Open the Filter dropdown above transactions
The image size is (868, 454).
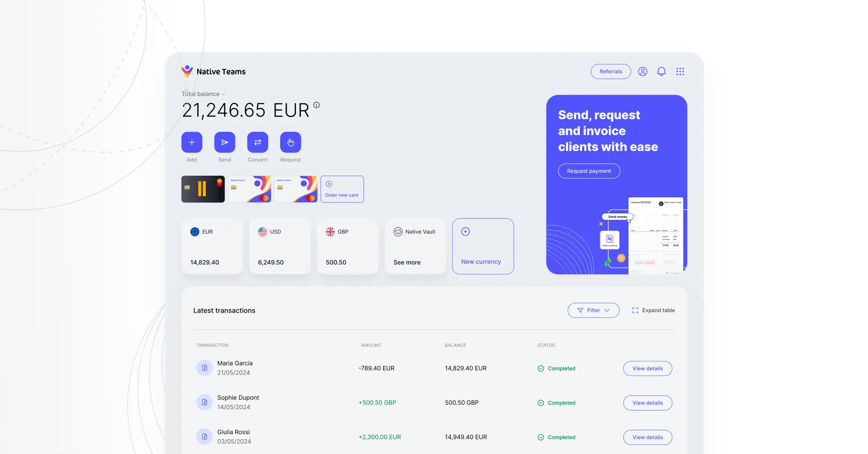(x=593, y=310)
